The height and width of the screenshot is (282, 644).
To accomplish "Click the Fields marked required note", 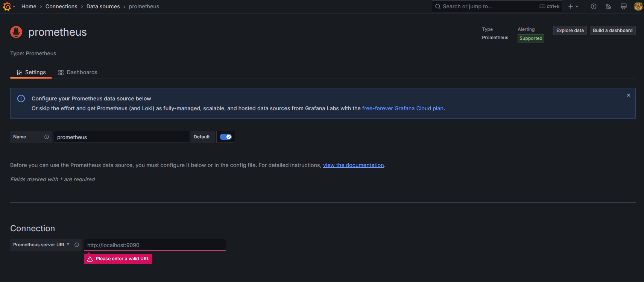I will tap(53, 179).
